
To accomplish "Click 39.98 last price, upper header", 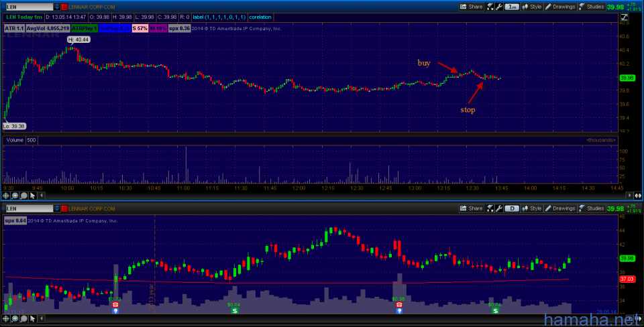I will coord(615,7).
